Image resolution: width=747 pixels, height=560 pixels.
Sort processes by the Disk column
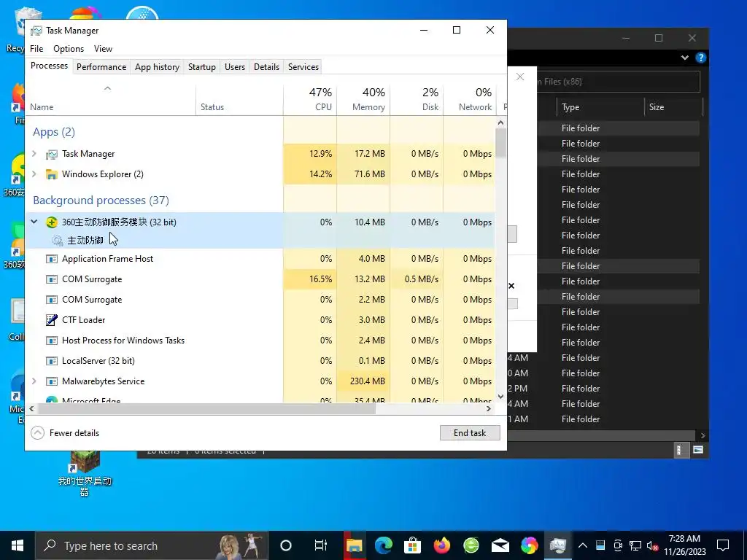(x=417, y=99)
